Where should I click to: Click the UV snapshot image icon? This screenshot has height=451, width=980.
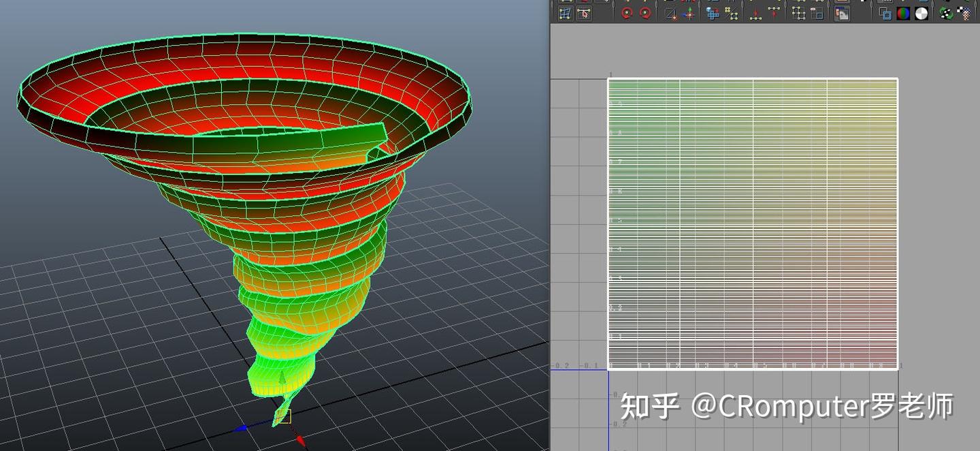[x=843, y=14]
